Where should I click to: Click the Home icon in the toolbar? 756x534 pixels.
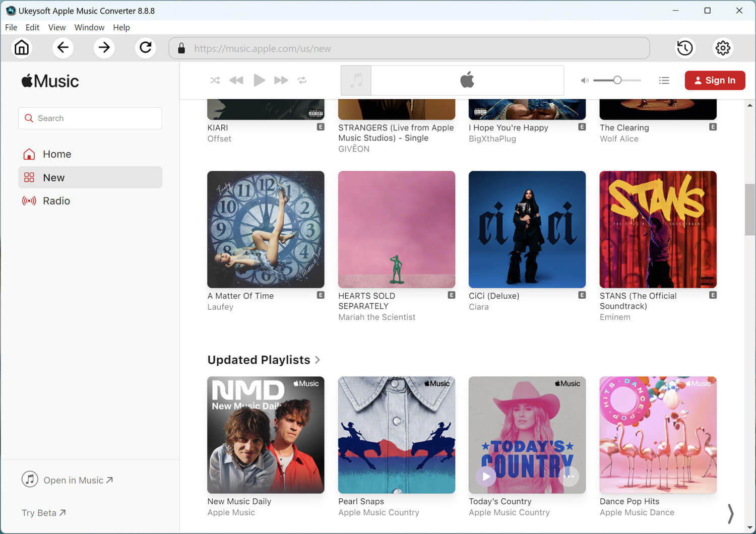(x=22, y=48)
